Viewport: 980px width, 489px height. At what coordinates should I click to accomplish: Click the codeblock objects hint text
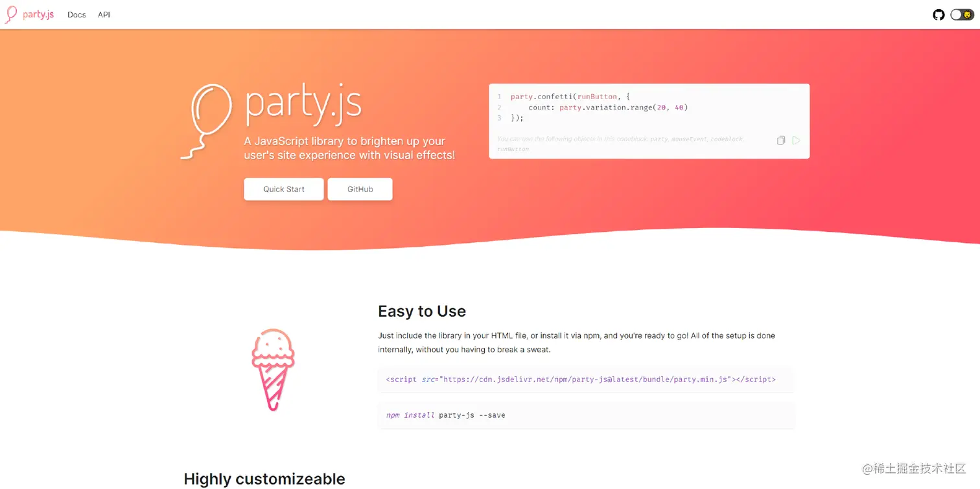620,144
